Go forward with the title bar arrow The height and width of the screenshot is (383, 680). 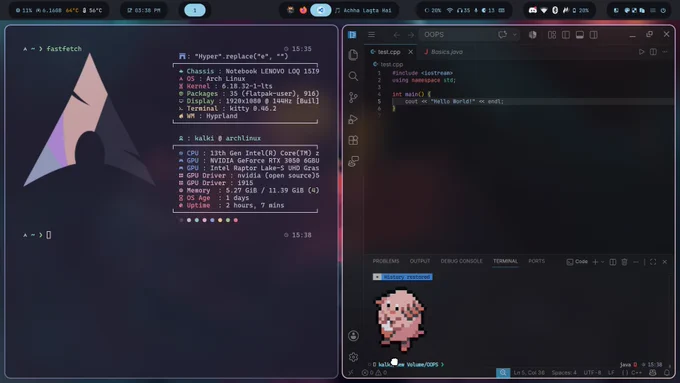tap(410, 35)
